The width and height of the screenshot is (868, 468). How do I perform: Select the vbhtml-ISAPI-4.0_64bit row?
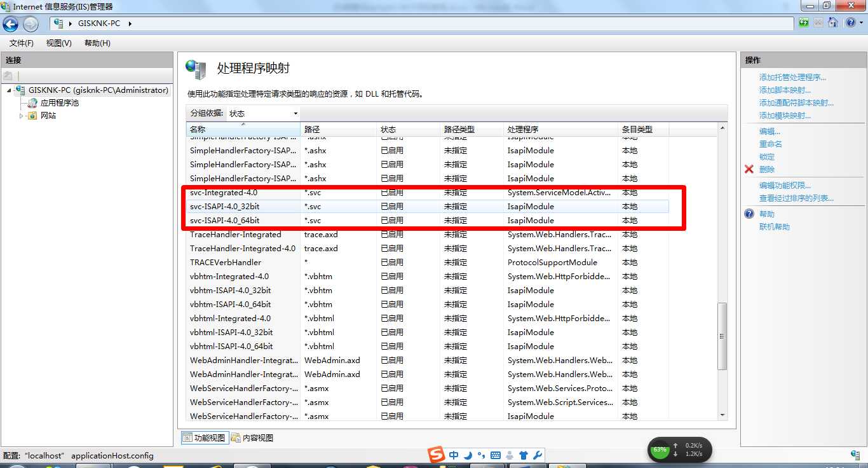[x=427, y=347]
